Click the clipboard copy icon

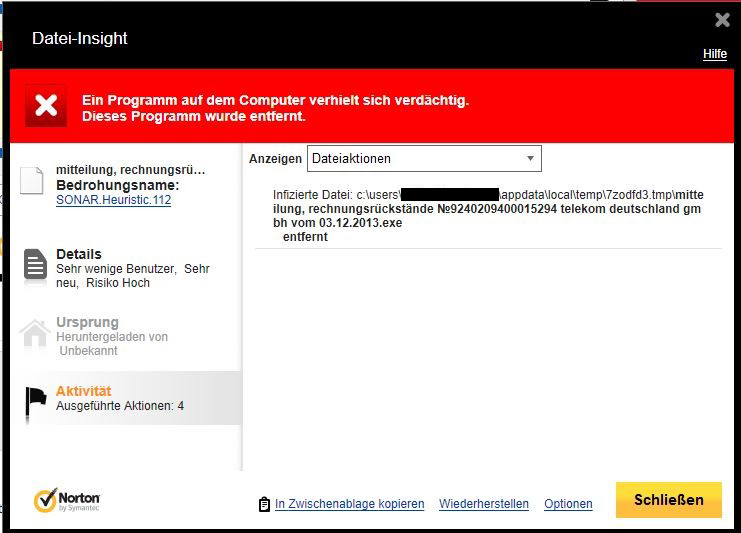264,504
